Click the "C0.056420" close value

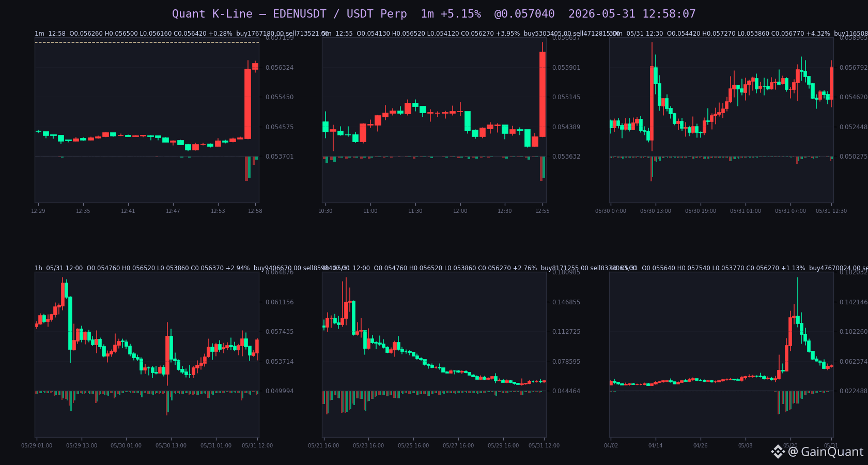[x=190, y=34]
